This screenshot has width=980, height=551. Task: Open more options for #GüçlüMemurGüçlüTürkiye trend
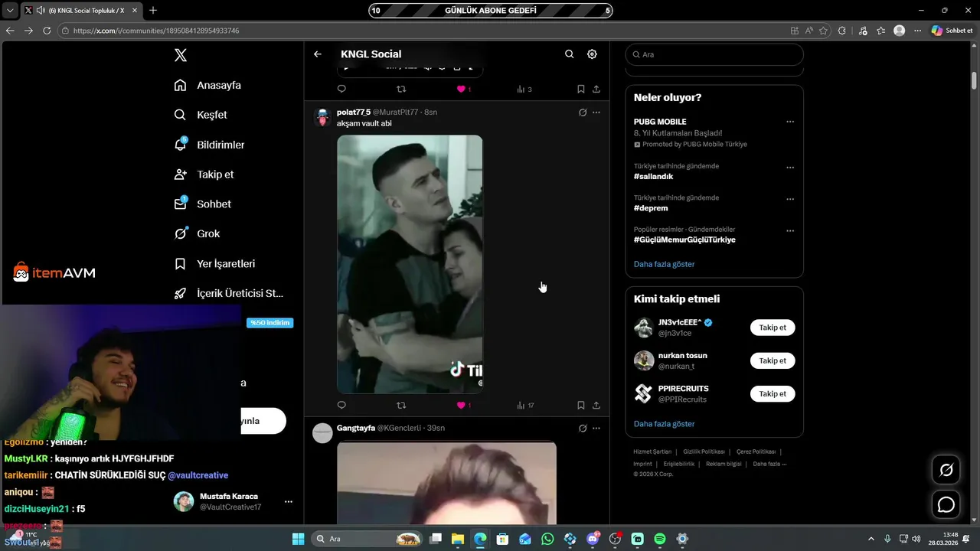click(x=790, y=230)
